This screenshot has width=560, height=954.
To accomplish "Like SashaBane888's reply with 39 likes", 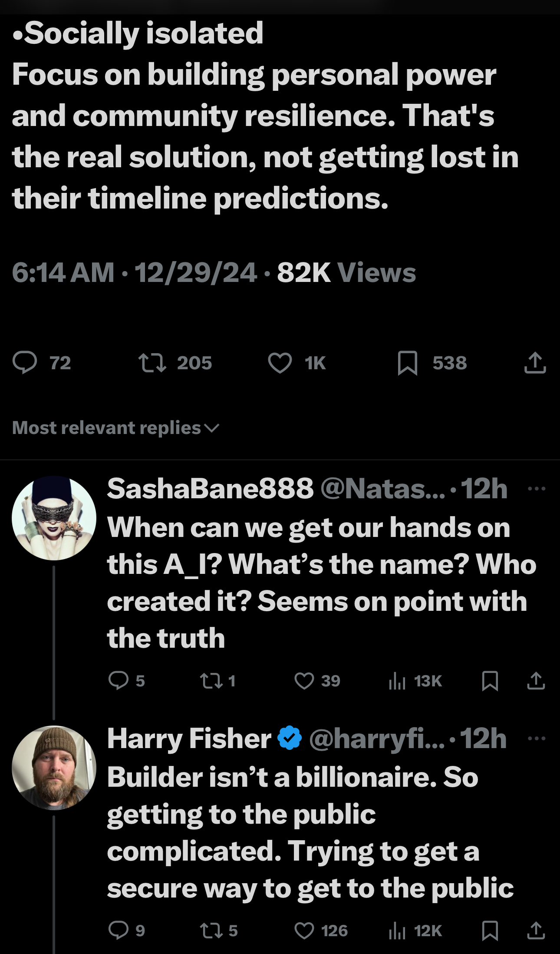I will (304, 680).
